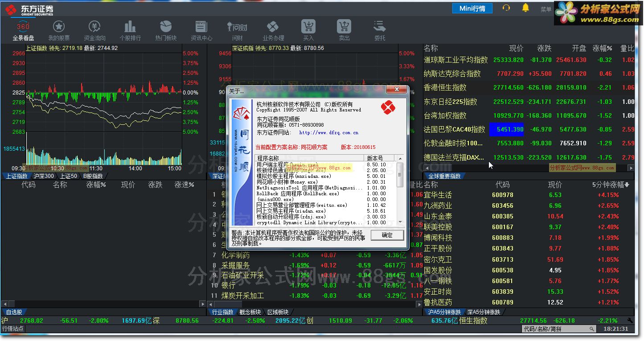
Task: Click the 卖出 sell cart icon
Action: point(344,30)
